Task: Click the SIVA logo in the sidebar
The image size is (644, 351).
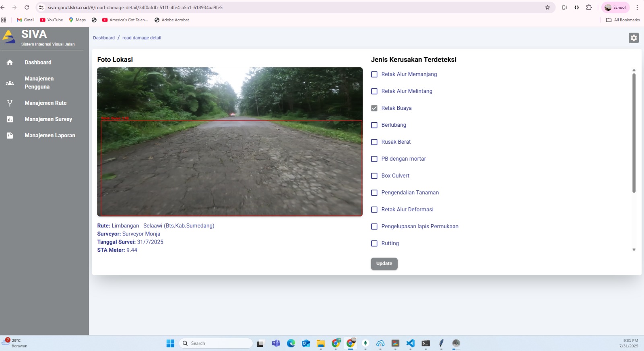Action: pyautogui.click(x=9, y=37)
